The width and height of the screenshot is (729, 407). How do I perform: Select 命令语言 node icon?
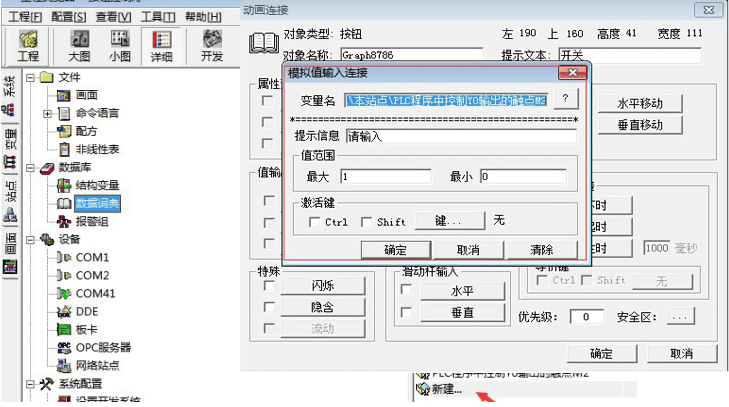[64, 113]
